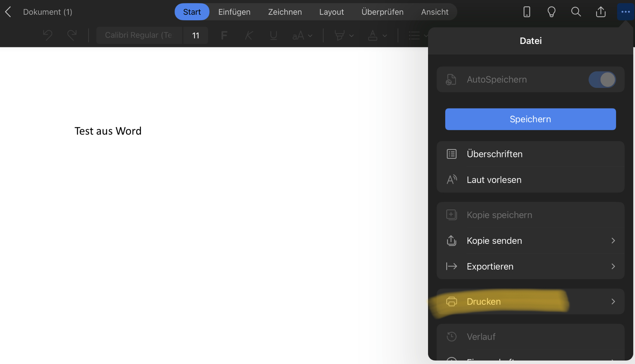The image size is (635, 364).
Task: Tap the back arrow to leave document
Action: click(8, 12)
